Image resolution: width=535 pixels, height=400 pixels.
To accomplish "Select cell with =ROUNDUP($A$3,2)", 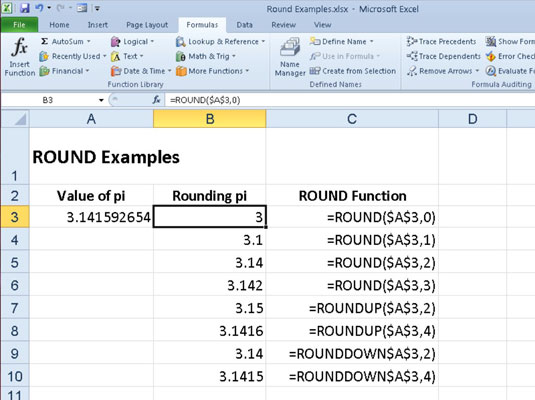I will [x=352, y=308].
